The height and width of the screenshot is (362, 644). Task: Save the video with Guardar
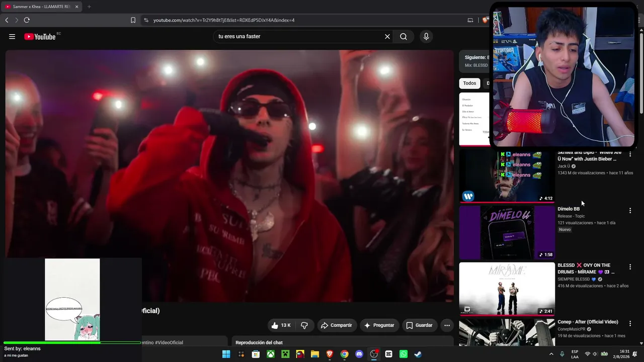click(420, 325)
